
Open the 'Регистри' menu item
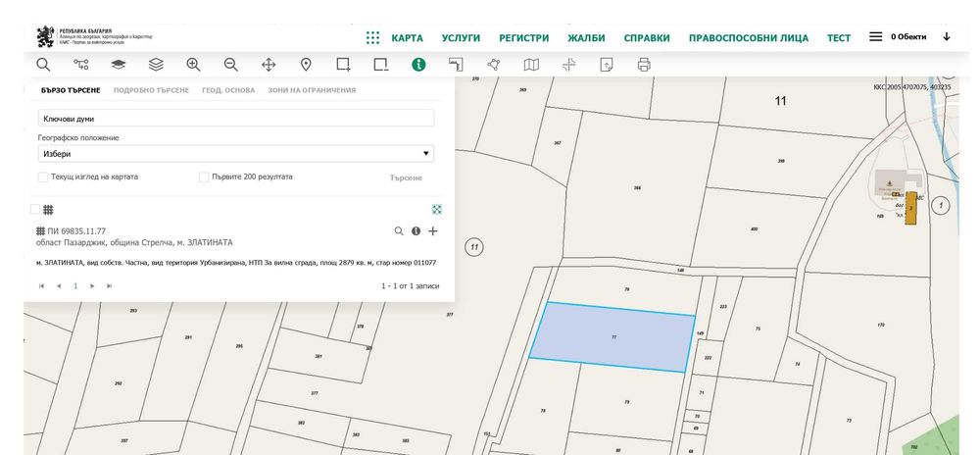[523, 38]
